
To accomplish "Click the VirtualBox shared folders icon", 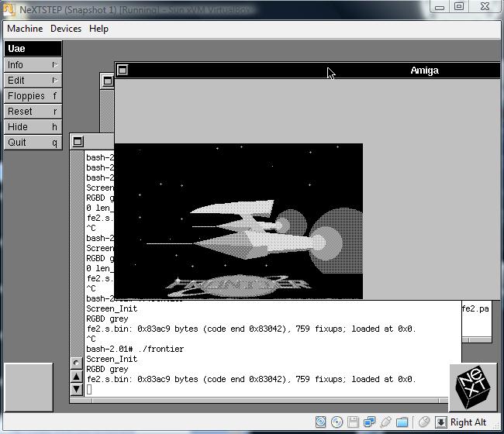I will (402, 422).
